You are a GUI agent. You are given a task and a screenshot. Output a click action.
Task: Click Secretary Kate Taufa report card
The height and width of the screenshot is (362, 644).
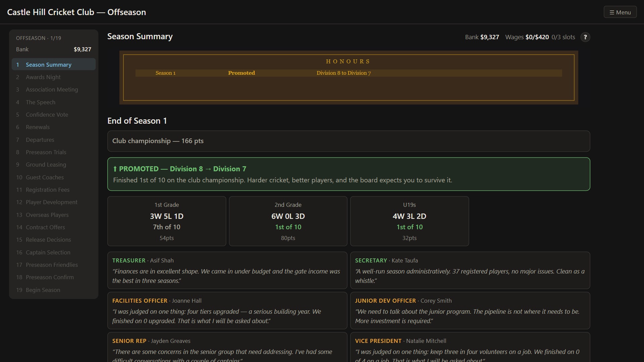pyautogui.click(x=470, y=270)
